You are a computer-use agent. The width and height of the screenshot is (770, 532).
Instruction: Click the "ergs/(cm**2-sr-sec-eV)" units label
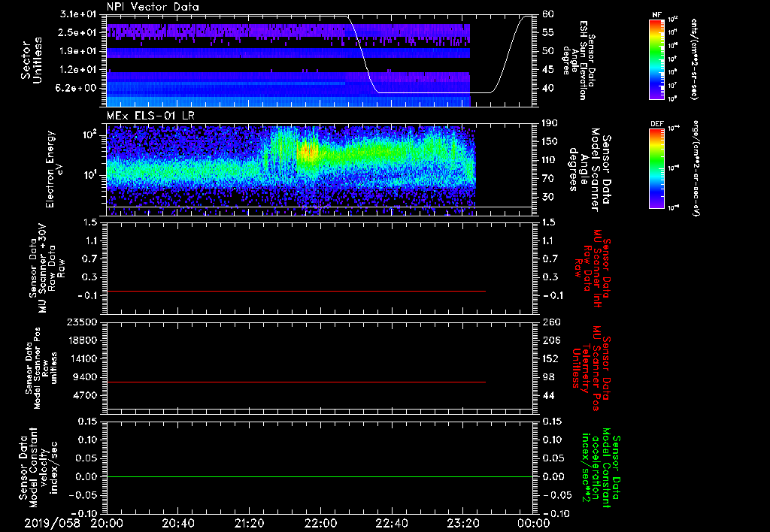point(696,168)
